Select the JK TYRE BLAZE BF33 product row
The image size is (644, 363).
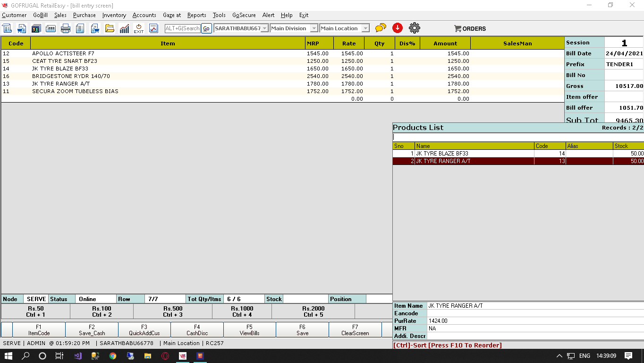tap(472, 153)
